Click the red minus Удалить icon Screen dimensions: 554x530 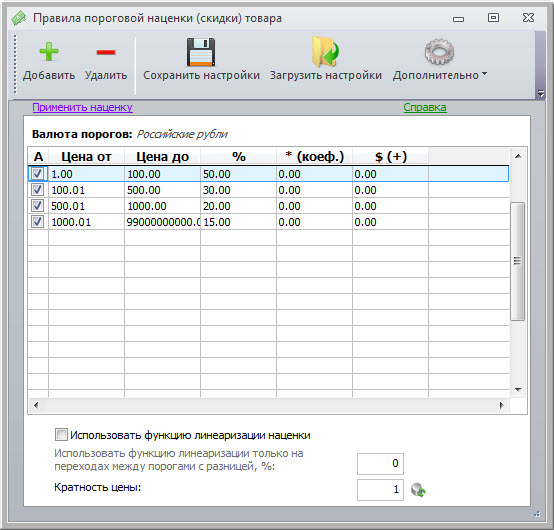[x=106, y=52]
